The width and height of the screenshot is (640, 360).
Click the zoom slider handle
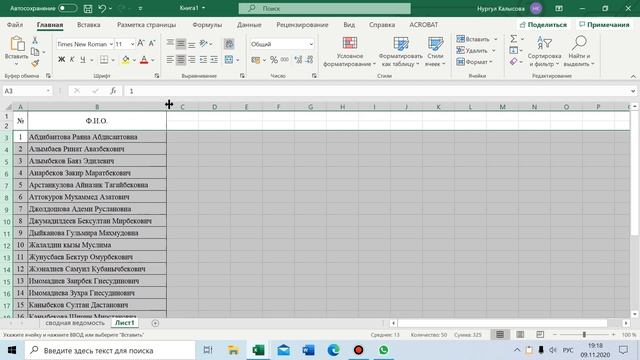coord(584,335)
